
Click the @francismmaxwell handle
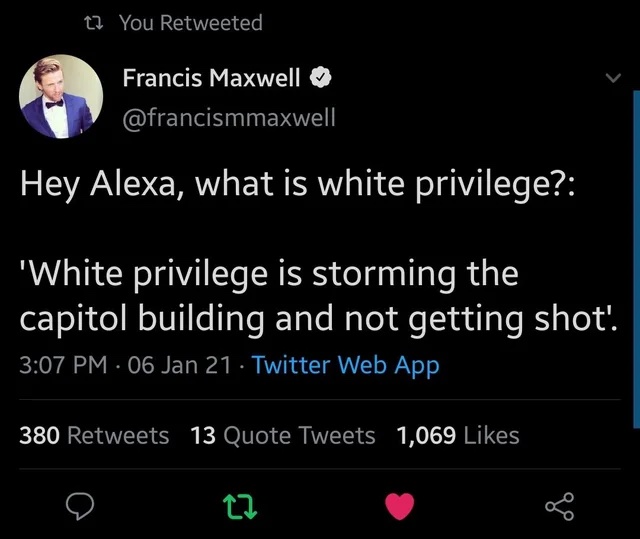[229, 118]
